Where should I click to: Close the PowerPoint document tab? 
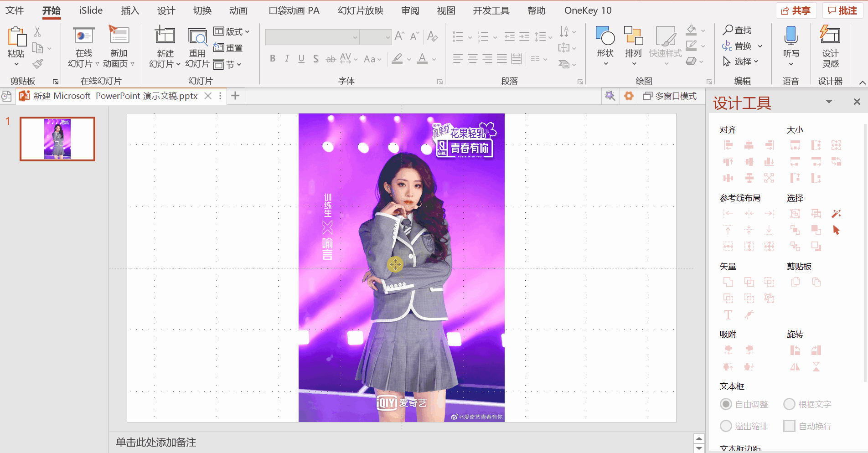tap(208, 96)
